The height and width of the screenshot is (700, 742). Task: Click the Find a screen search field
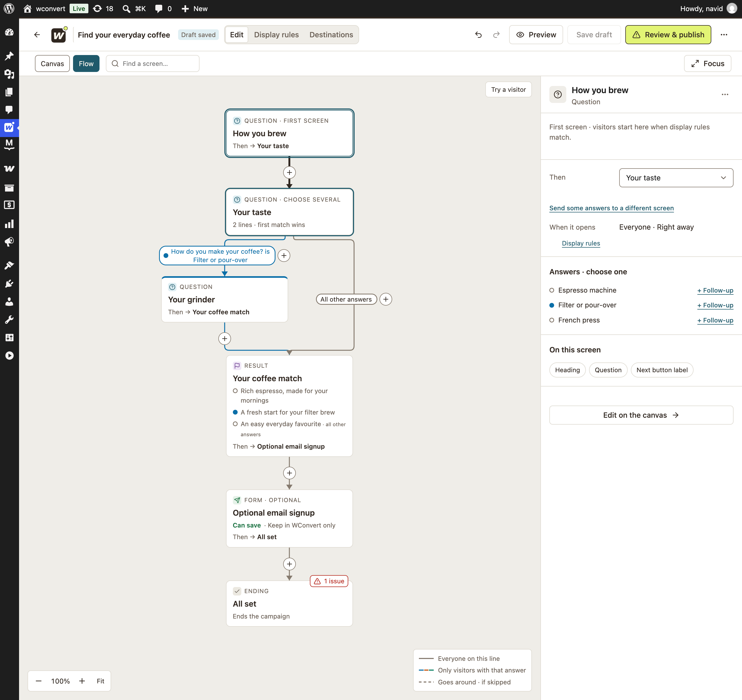[153, 64]
